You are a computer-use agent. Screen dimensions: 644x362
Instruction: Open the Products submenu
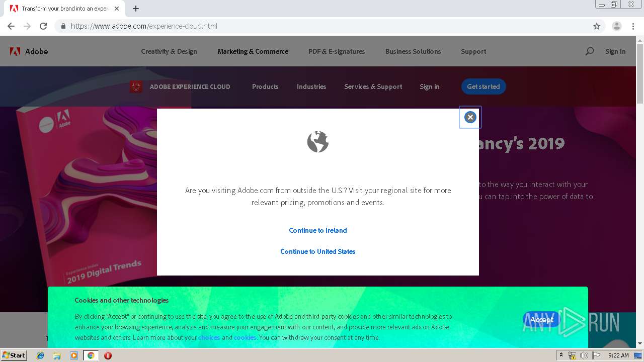point(265,86)
